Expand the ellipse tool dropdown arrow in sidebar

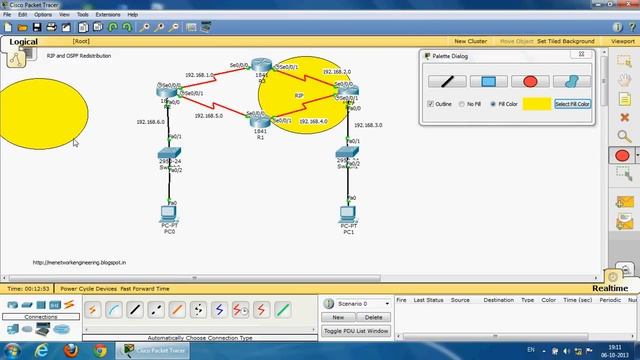pyautogui.click(x=638, y=156)
